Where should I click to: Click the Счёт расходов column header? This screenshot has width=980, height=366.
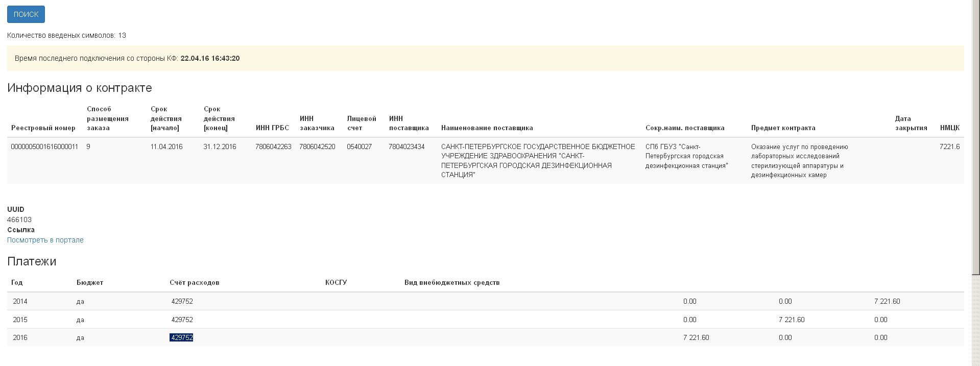194,282
